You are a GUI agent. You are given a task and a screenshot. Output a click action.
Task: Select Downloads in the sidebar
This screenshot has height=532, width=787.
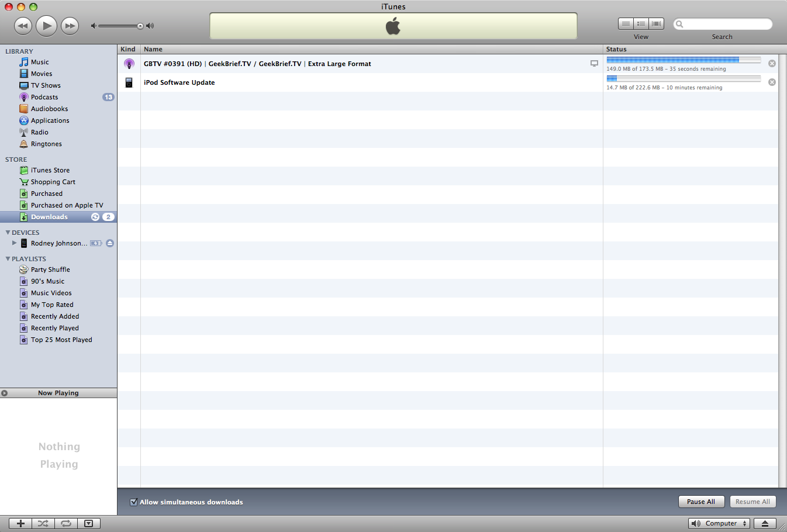pos(58,217)
